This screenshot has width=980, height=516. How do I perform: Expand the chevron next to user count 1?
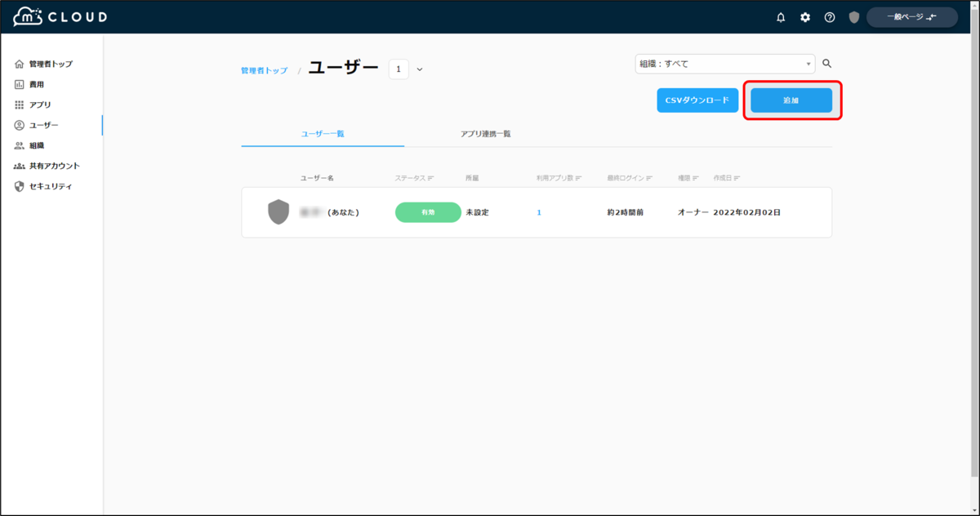(420, 69)
